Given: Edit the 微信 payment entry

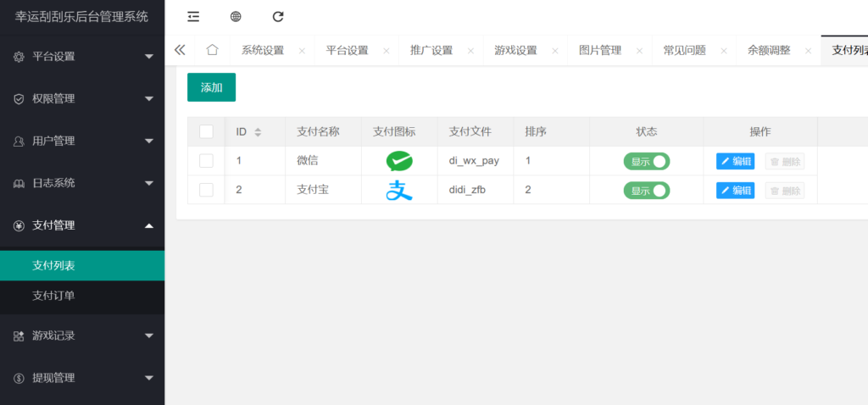Looking at the screenshot, I should point(735,162).
